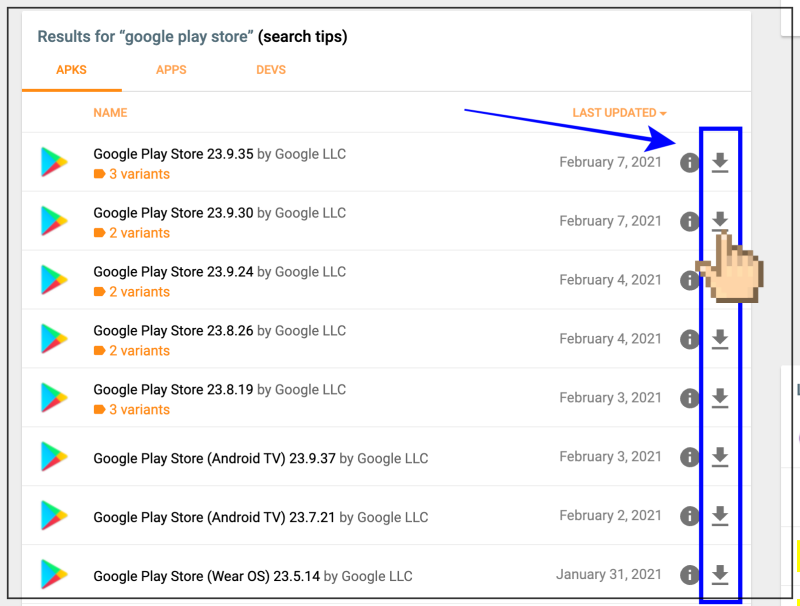Open Google Play Store (Wear OS) 23.5.14 page

(x=207, y=576)
